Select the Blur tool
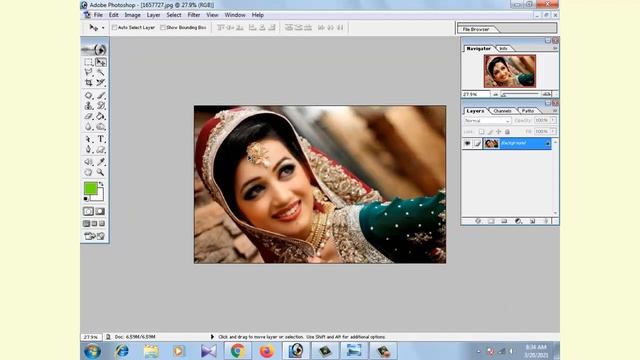The image size is (640, 360). [x=89, y=127]
